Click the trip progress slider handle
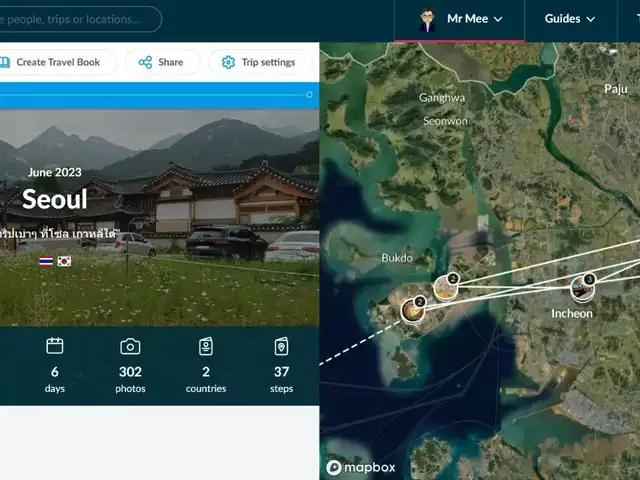The height and width of the screenshot is (480, 640). click(x=309, y=94)
